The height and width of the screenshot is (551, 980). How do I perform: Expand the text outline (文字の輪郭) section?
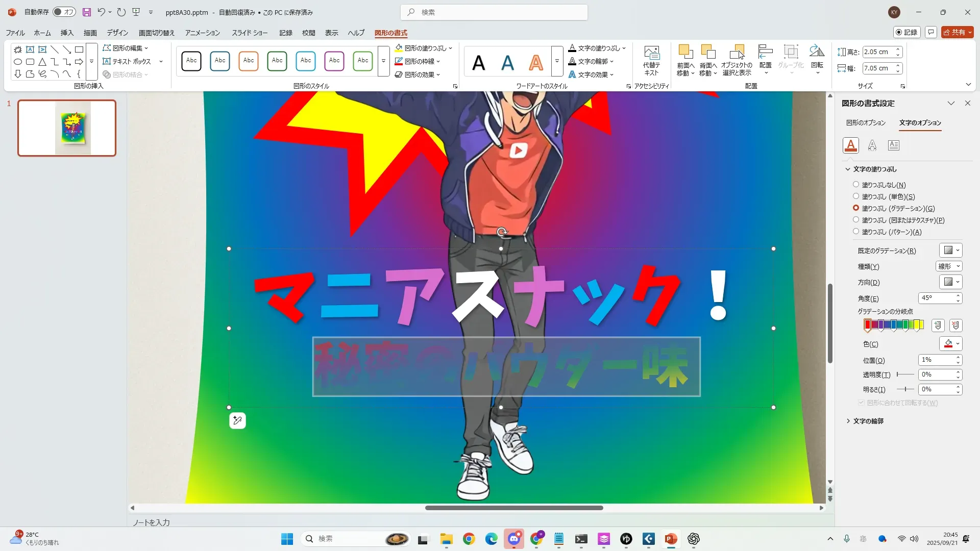[x=868, y=421]
